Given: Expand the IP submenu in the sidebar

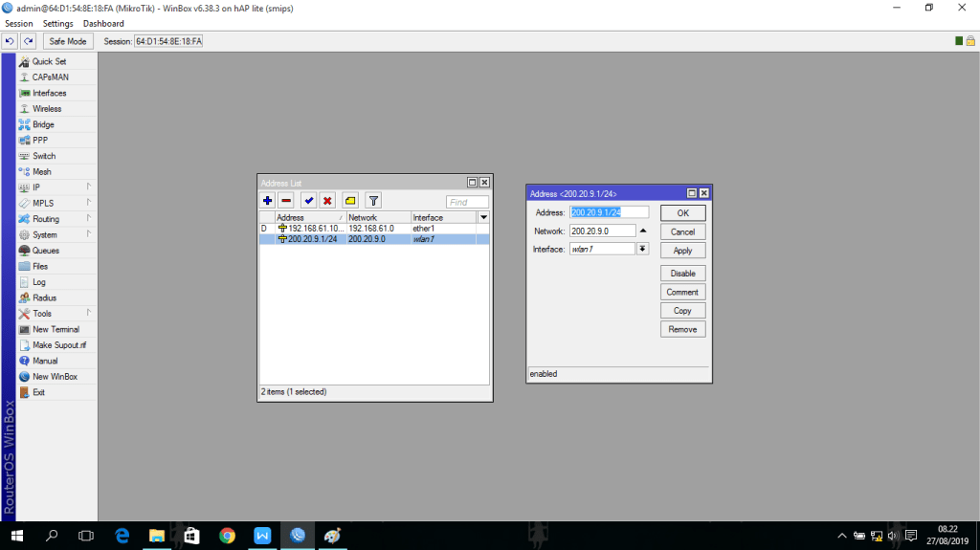Looking at the screenshot, I should pos(57,187).
